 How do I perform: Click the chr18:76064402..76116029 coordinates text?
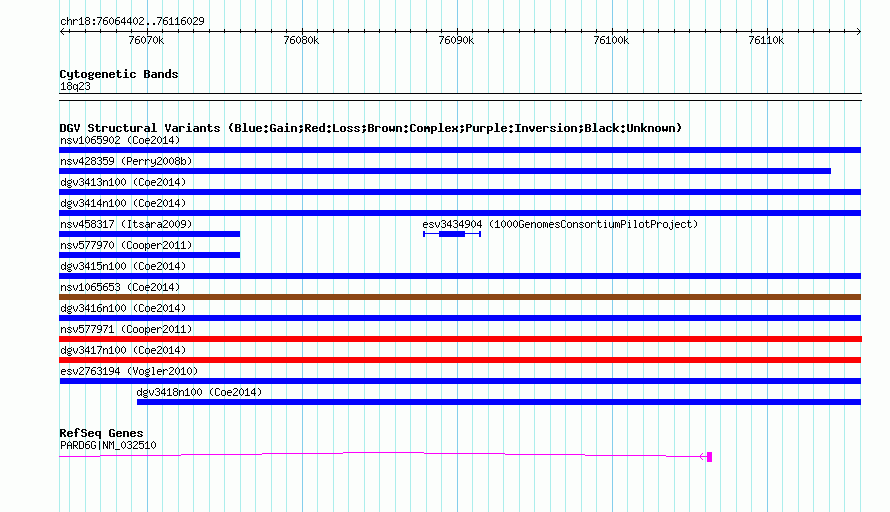pos(132,21)
